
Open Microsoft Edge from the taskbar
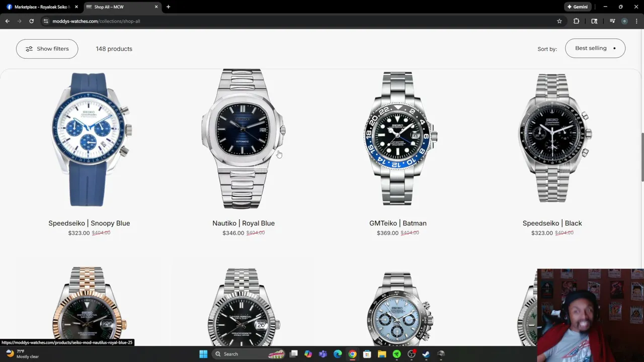(x=338, y=354)
